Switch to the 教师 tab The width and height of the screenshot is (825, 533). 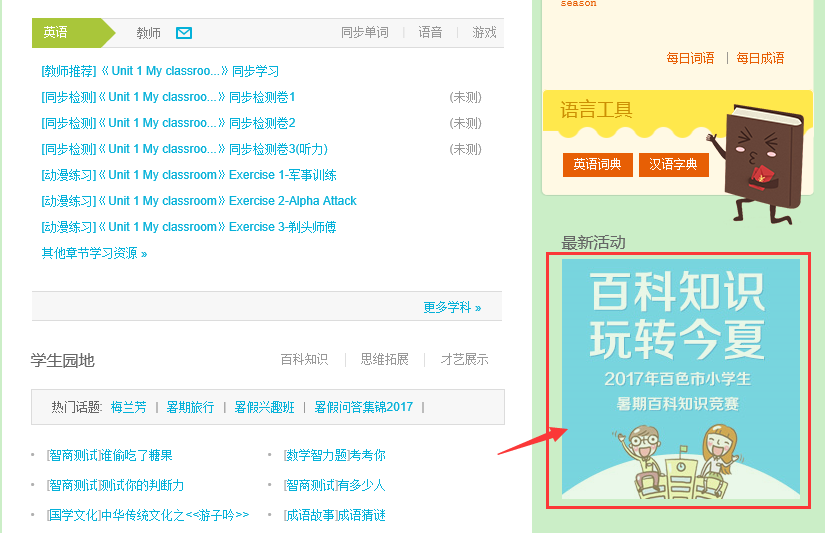pos(148,33)
